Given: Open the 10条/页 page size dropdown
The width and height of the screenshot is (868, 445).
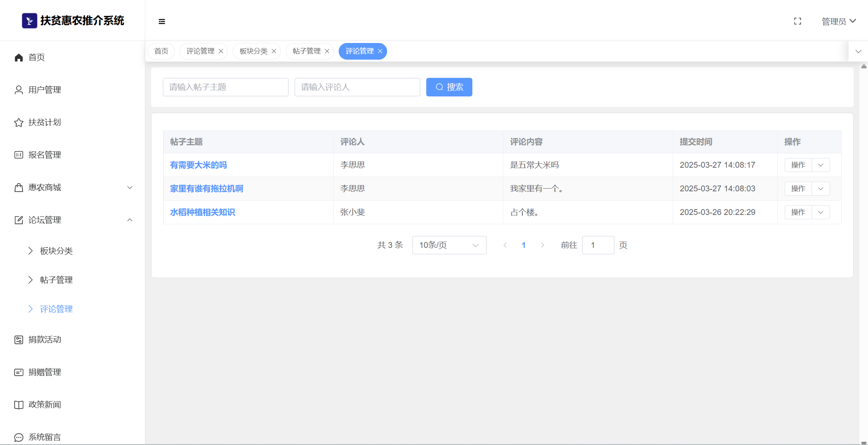Looking at the screenshot, I should 449,245.
